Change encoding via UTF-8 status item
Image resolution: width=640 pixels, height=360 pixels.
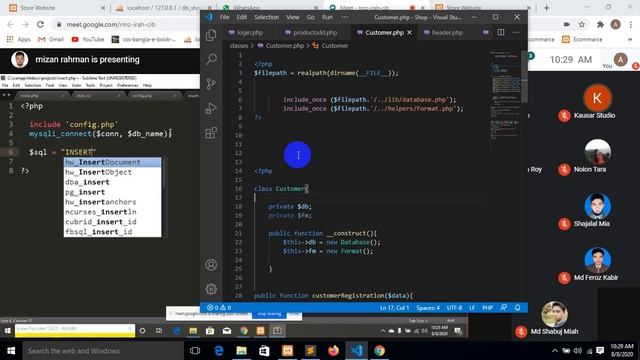pyautogui.click(x=454, y=308)
